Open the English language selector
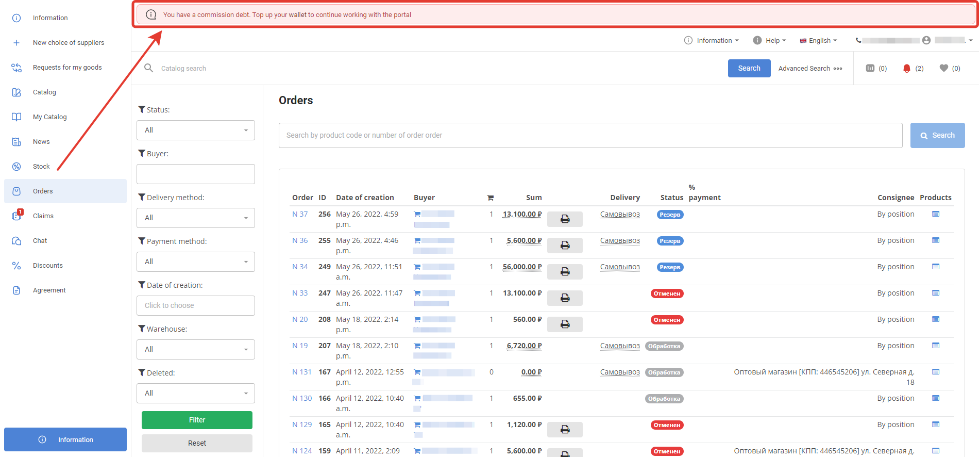Viewport: 980px width, 457px height. (x=819, y=40)
